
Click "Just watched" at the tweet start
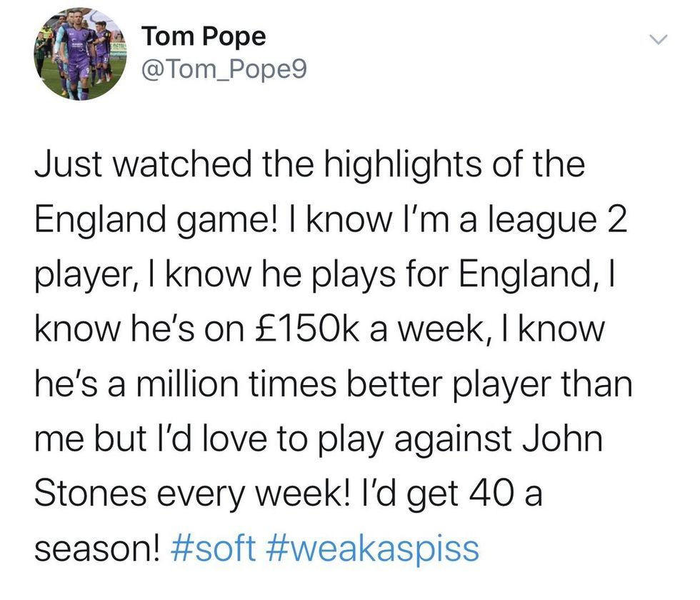(x=131, y=166)
